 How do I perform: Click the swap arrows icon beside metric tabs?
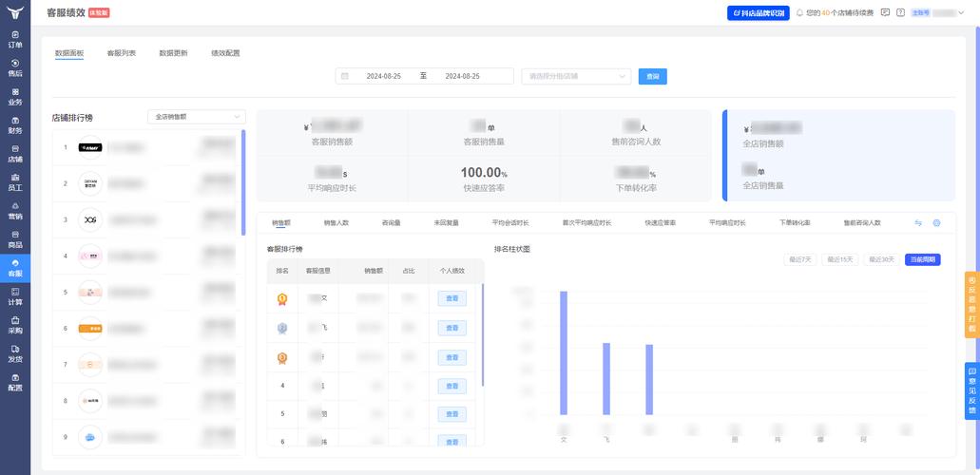pos(918,222)
